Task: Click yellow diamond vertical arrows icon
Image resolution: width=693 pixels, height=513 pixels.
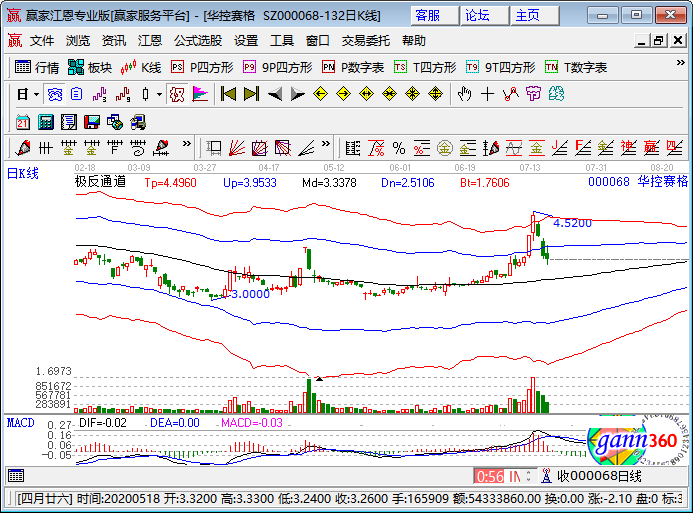Action: tap(435, 94)
